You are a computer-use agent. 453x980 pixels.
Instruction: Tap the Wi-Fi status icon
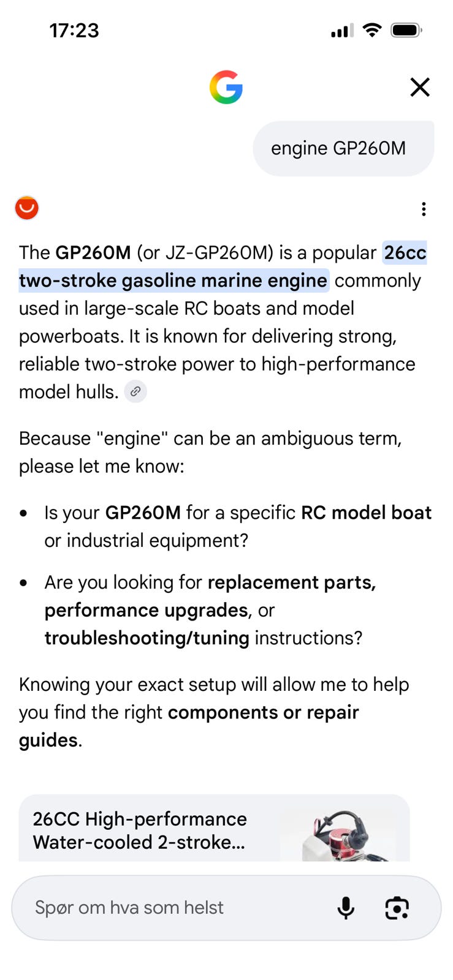[x=372, y=30]
